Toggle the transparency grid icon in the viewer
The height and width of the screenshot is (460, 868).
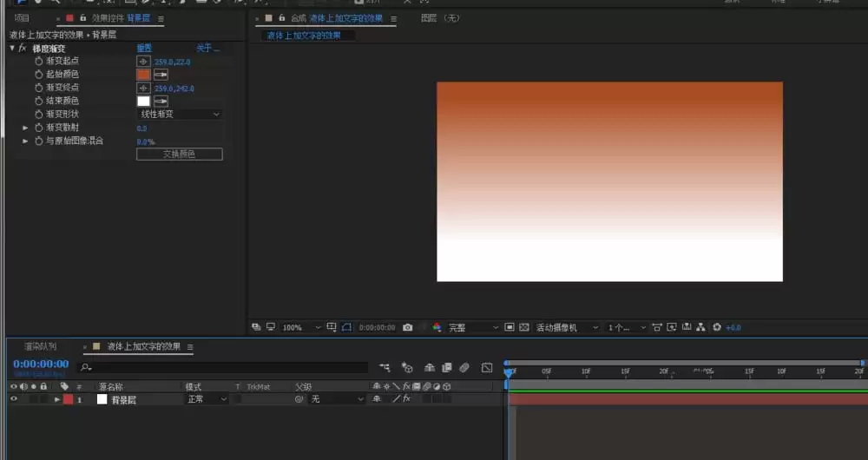[x=523, y=327]
